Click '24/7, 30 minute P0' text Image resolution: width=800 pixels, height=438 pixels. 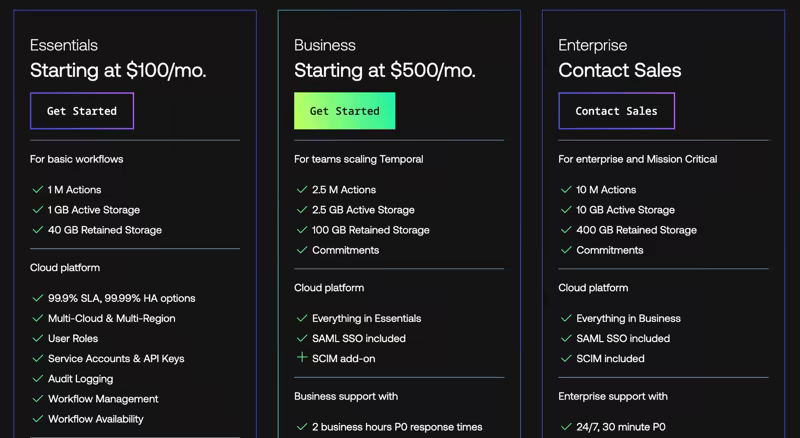point(621,427)
